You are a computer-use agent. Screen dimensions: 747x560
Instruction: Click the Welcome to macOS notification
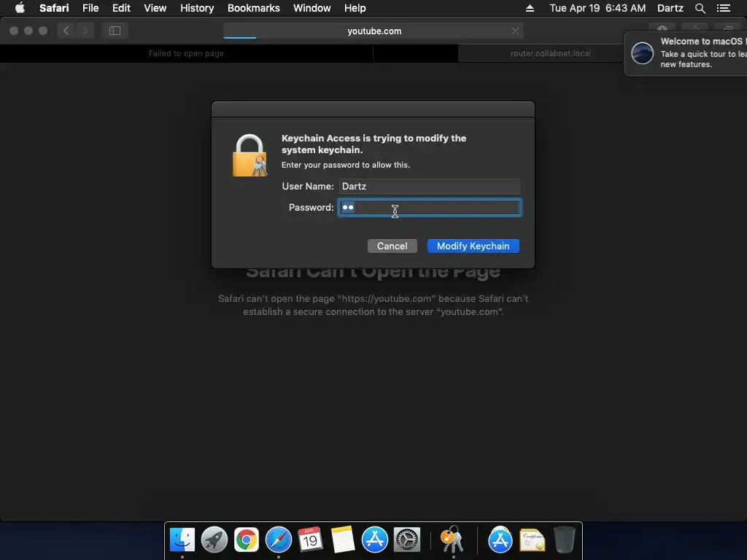pos(686,52)
